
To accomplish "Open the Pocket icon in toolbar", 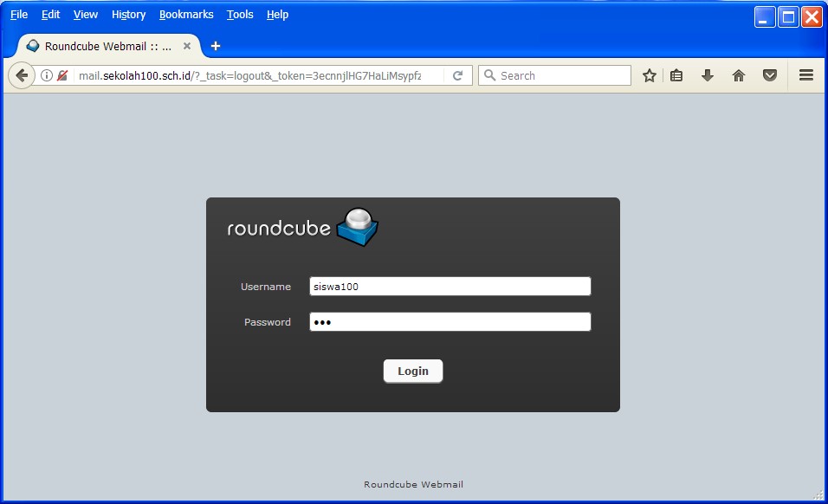I will tap(770, 75).
